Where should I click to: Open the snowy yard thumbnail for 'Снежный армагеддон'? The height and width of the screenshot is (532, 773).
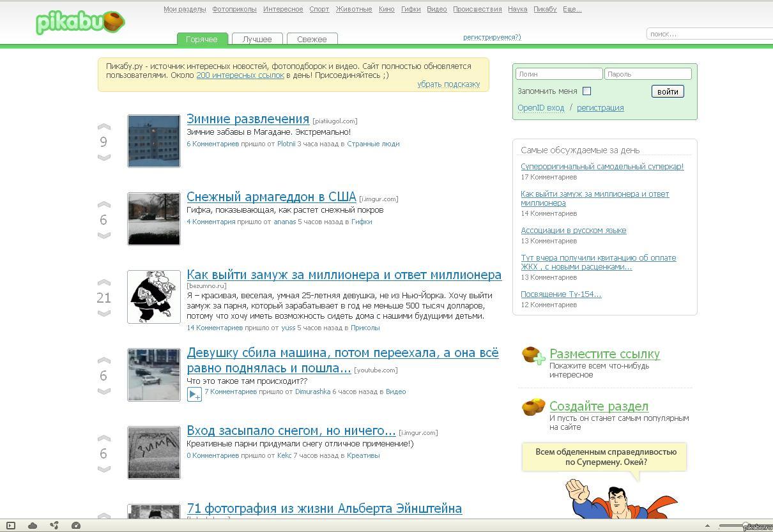(154, 219)
